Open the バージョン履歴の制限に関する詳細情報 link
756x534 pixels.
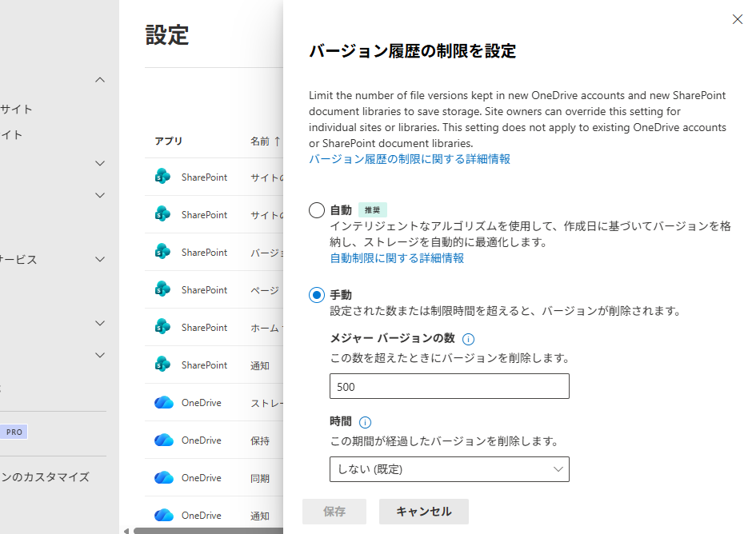point(410,159)
